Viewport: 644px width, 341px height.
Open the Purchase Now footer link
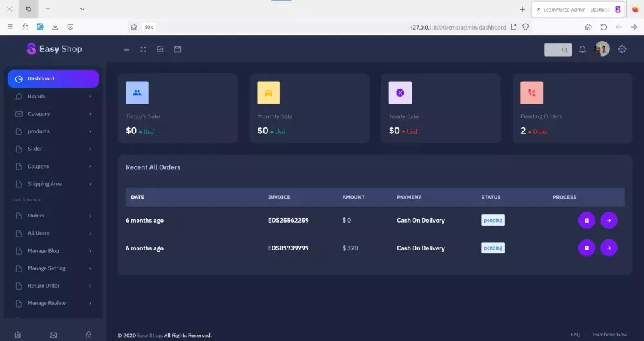[610, 335]
